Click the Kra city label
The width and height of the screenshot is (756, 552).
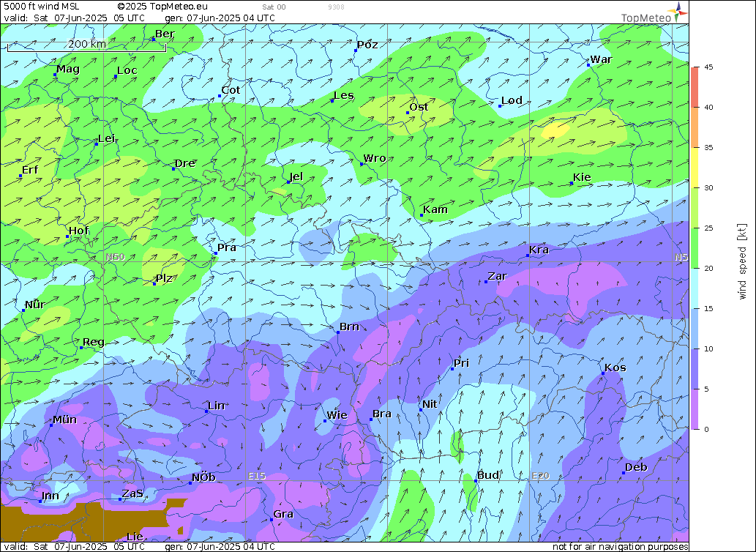tap(539, 250)
